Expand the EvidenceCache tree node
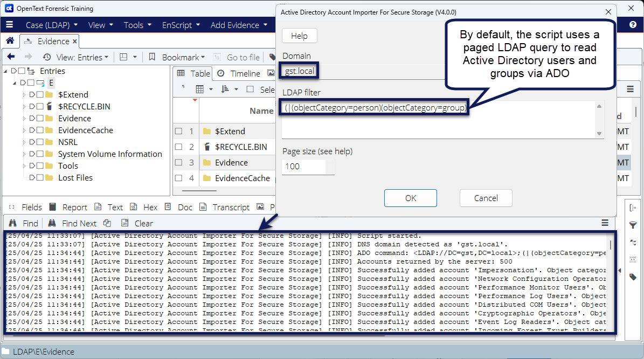This screenshot has width=644, height=359. 24,130
